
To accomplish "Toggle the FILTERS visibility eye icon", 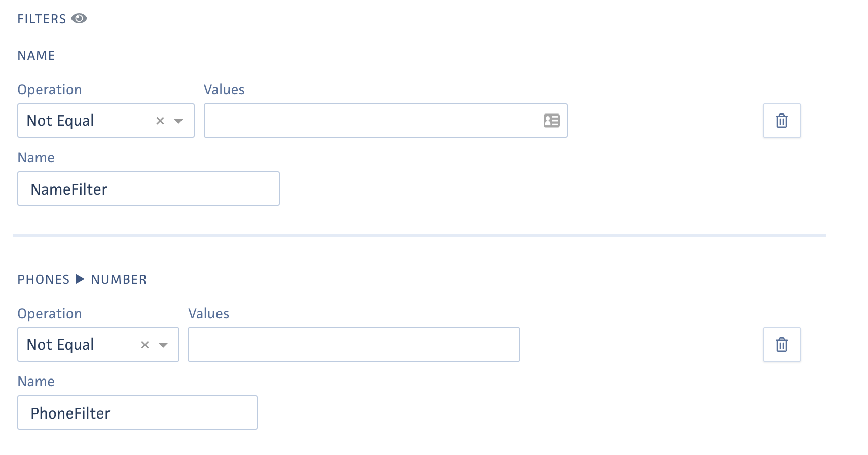I will (x=79, y=19).
